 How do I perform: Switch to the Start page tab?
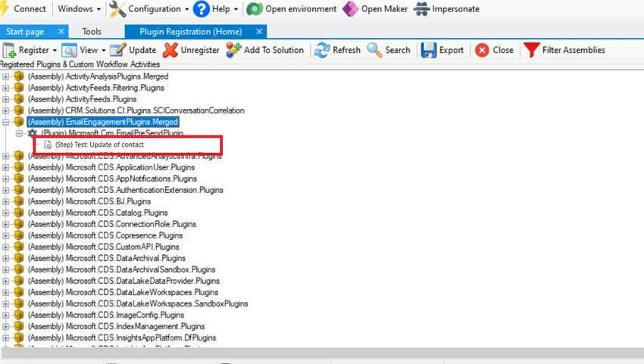click(x=25, y=32)
